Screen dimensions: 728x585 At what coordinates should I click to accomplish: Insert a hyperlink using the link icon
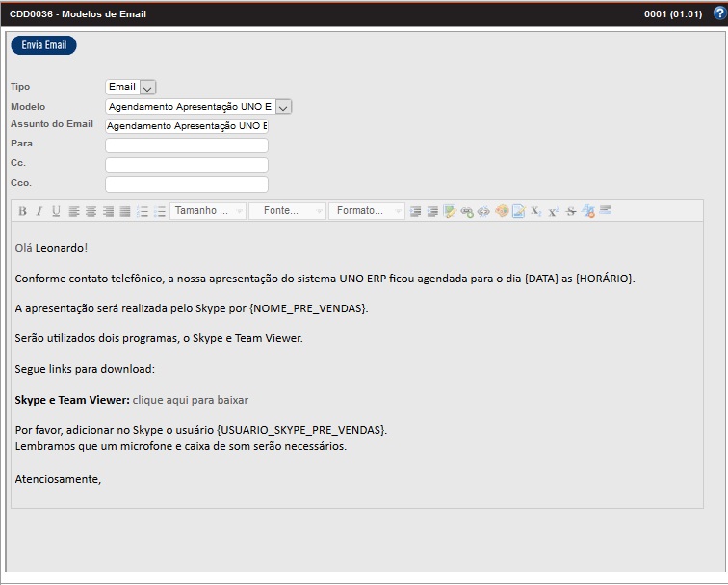click(x=467, y=211)
